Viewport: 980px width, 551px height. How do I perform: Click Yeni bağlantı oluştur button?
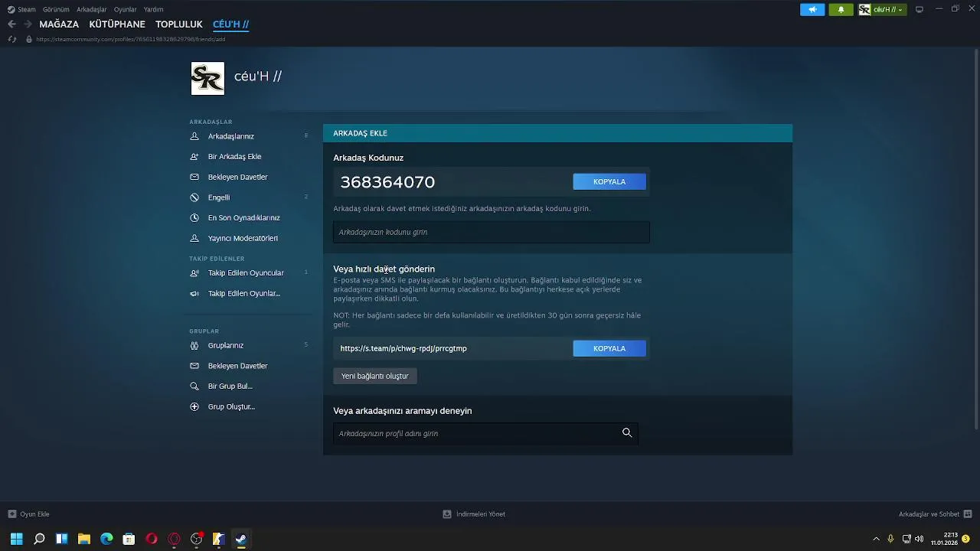375,376
